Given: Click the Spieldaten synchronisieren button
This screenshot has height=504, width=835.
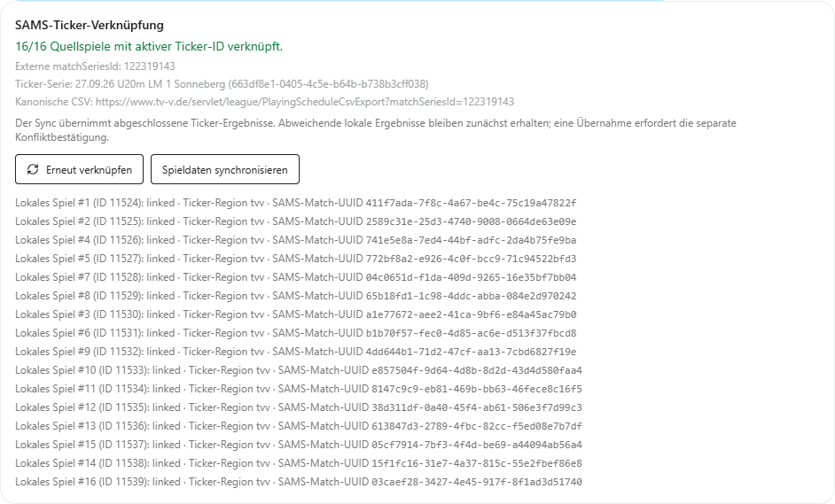Looking at the screenshot, I should (x=225, y=169).
